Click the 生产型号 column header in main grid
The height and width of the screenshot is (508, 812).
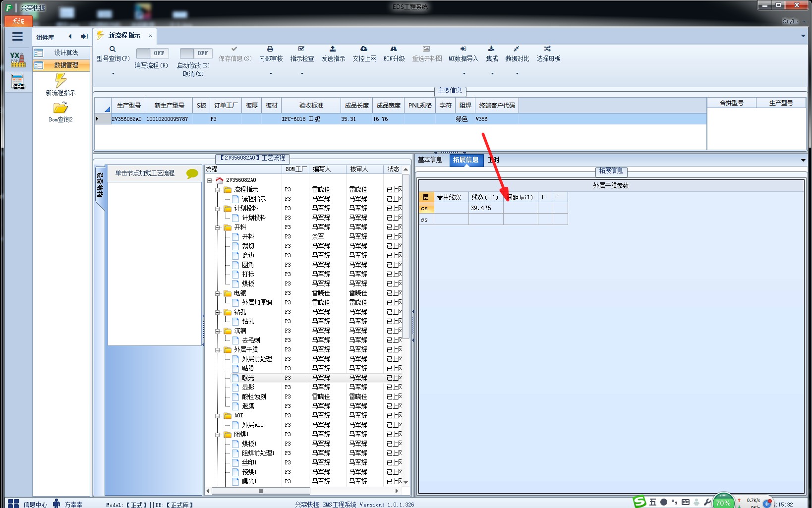click(x=128, y=106)
